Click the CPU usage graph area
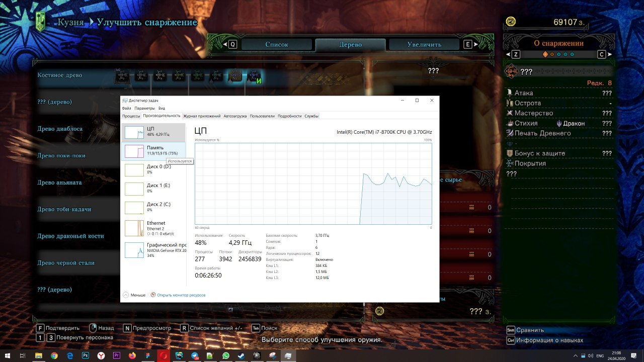 coord(313,184)
